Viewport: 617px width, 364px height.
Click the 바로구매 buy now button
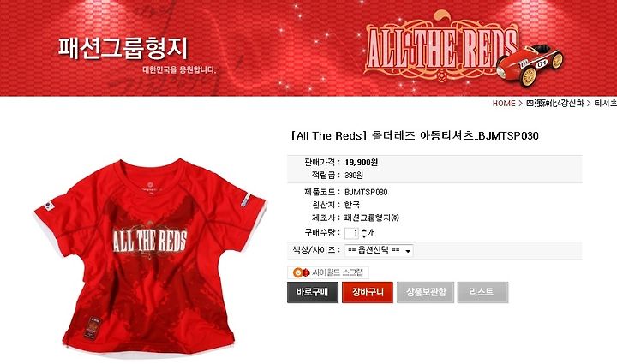click(313, 292)
